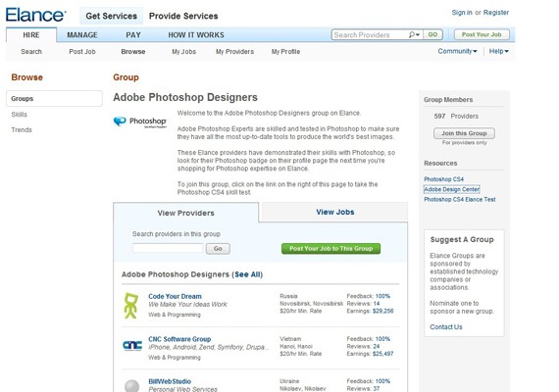Focus the search providers in this group field

click(168, 248)
